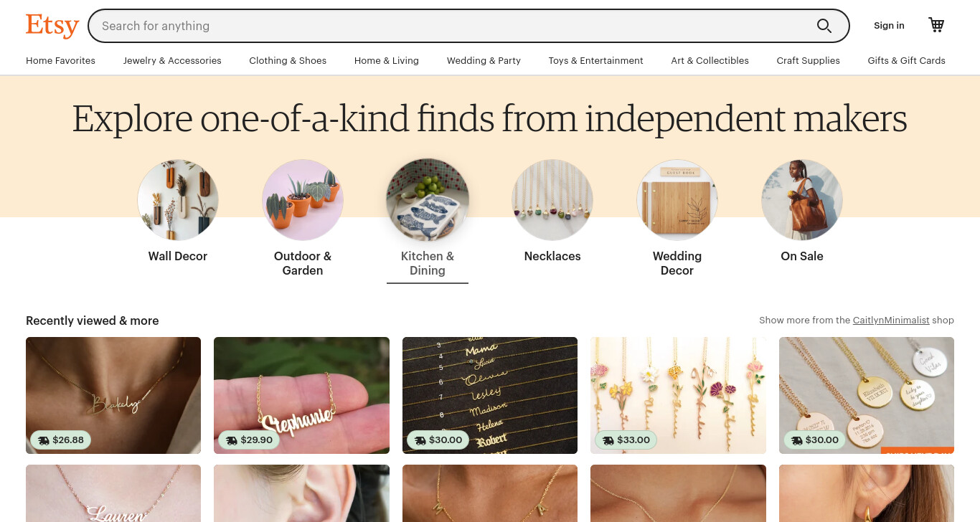Open the Outdoor & Garden succulents circle
The image size is (980, 522).
303,200
